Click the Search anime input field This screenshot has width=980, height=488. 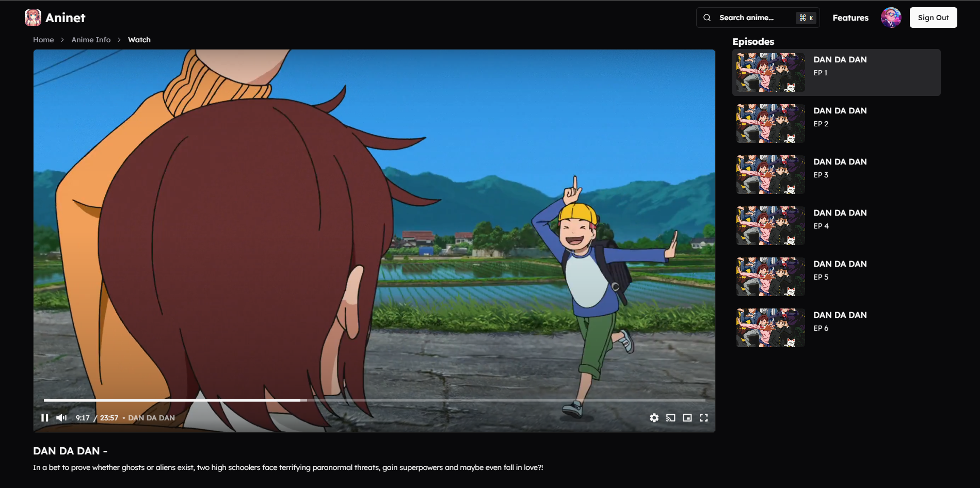(758, 18)
